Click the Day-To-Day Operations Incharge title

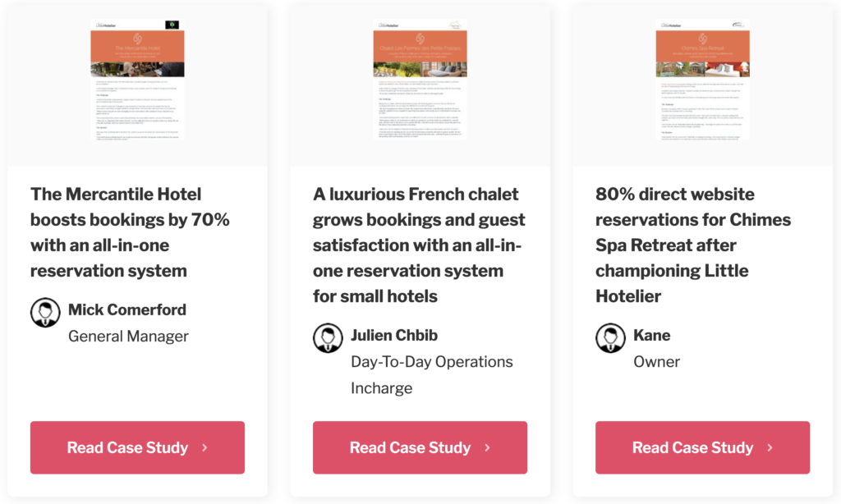pos(431,374)
